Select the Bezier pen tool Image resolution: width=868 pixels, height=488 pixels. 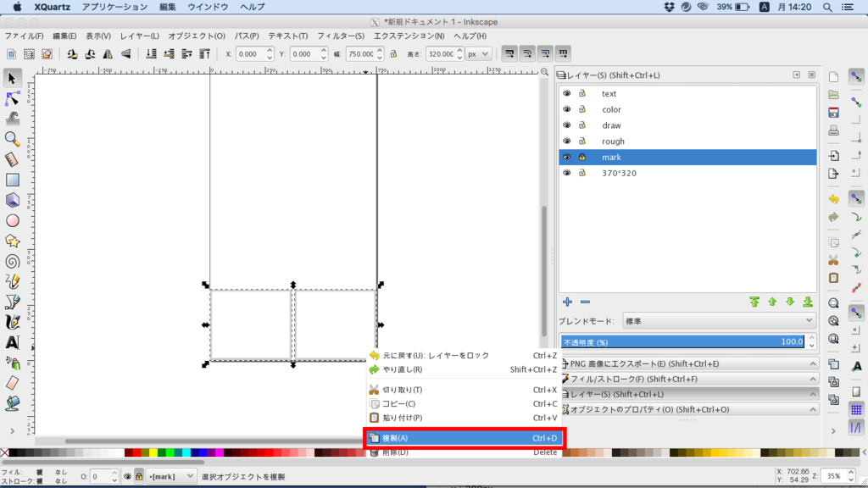click(x=12, y=302)
